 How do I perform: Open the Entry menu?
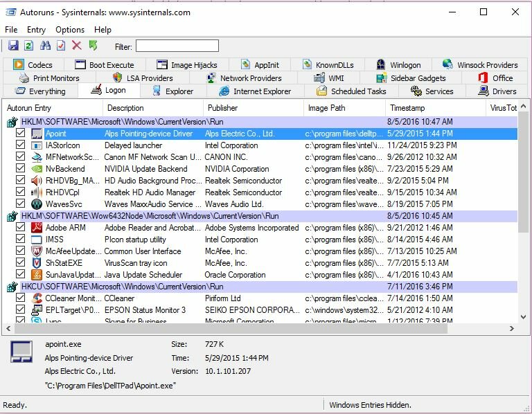(36, 30)
